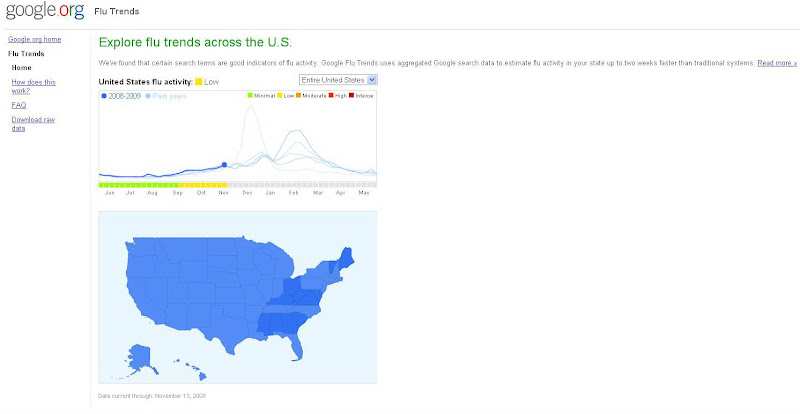Click the current data point on chart
The width and height of the screenshot is (800, 414).
224,164
